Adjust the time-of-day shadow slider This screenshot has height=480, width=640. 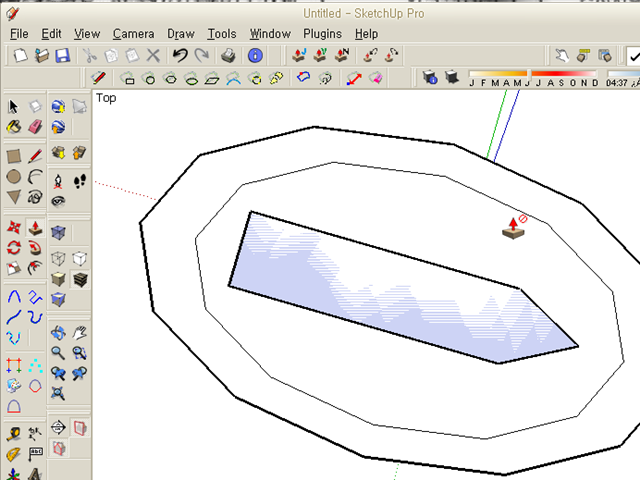[623, 73]
